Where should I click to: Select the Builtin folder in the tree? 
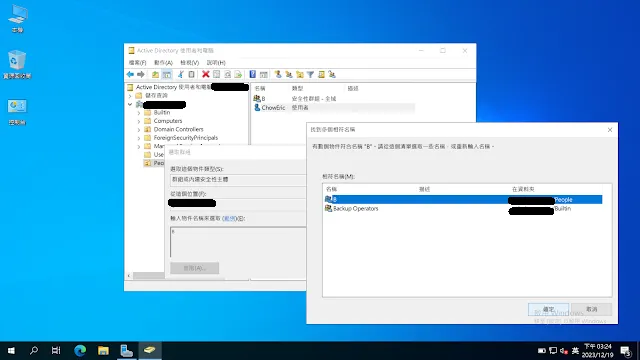[162, 112]
